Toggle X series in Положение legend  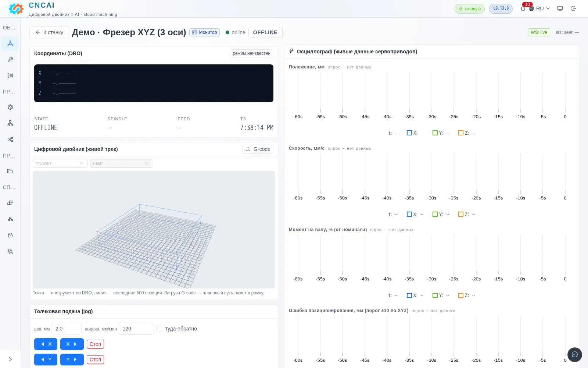coord(415,133)
